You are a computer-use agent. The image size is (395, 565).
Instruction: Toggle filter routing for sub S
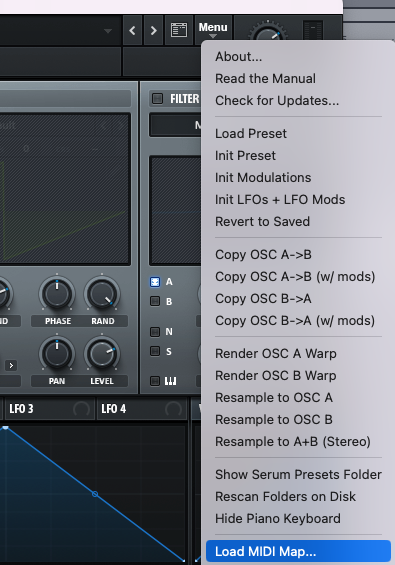coord(155,351)
